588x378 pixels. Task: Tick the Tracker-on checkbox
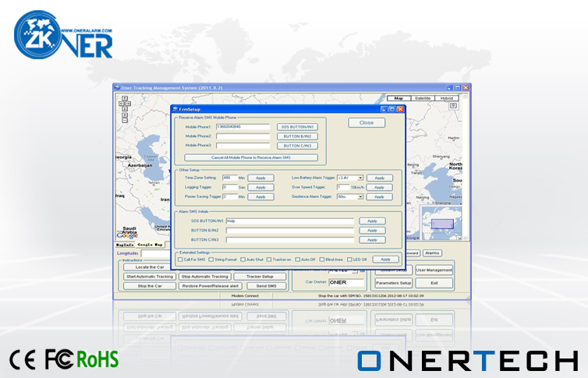[x=269, y=260]
